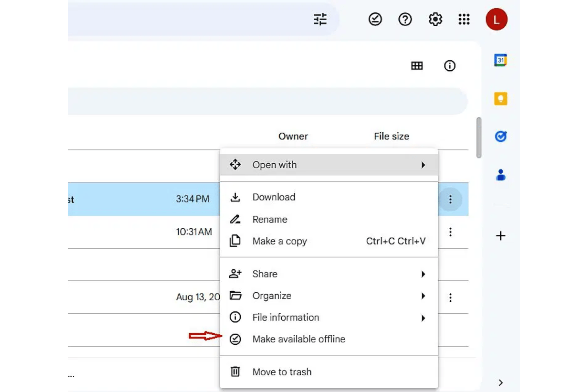588x392 pixels.
Task: Open the Google apps grid launcher
Action: (x=464, y=19)
